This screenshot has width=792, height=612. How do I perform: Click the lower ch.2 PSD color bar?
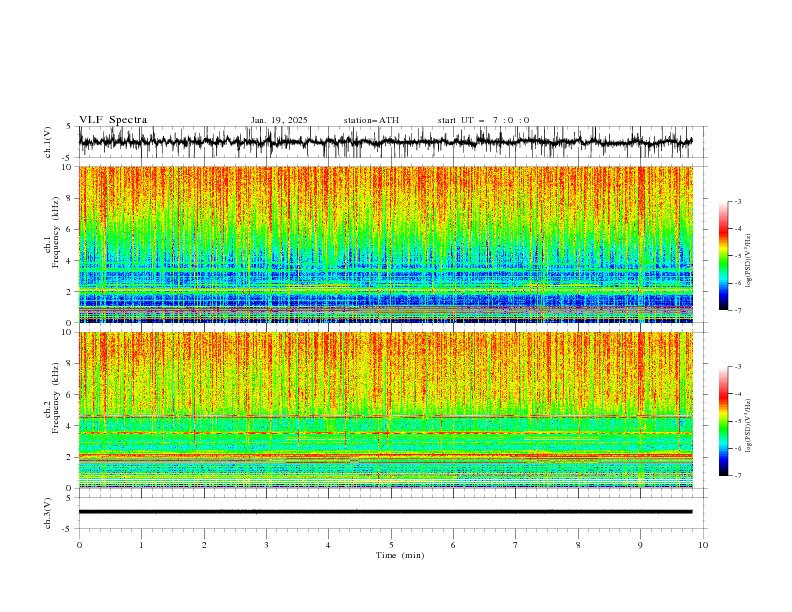click(x=723, y=421)
